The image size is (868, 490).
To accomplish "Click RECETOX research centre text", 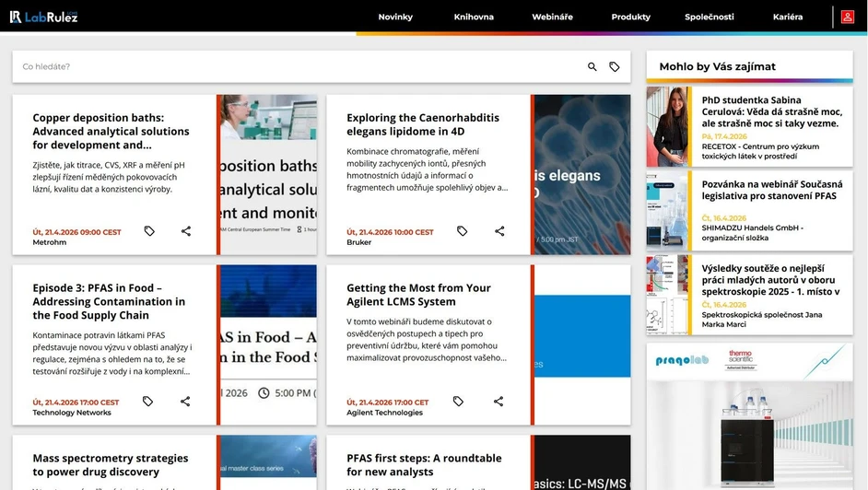I will click(760, 151).
